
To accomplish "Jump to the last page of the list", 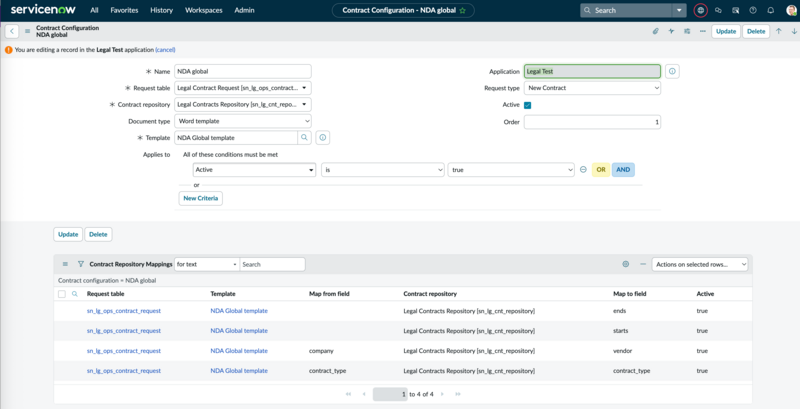I will (x=458, y=394).
